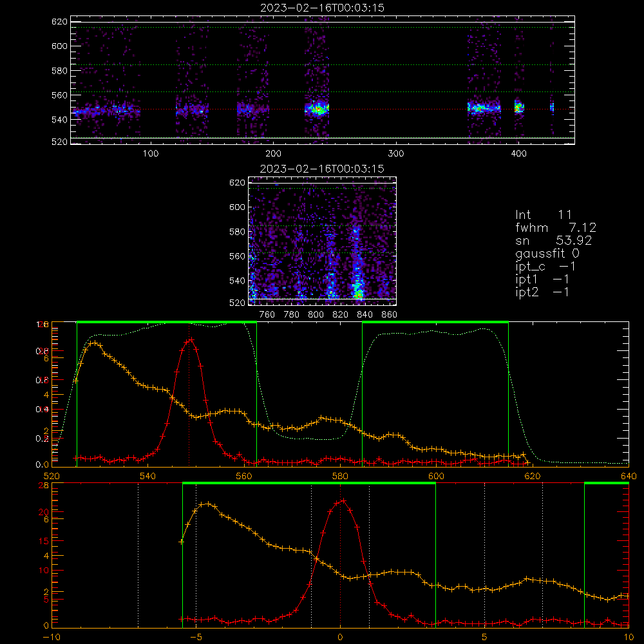Click x-axis label '780' of middle spectrogram
The height and width of the screenshot is (644, 644).
[292, 315]
